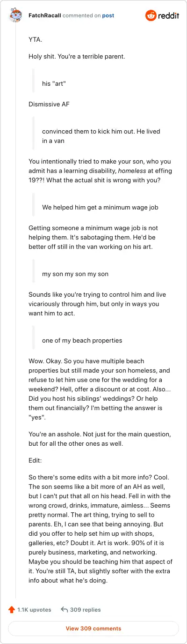The width and height of the screenshot is (187, 644).
Task: Click the 309 replies text
Action: pyautogui.click(x=85, y=610)
